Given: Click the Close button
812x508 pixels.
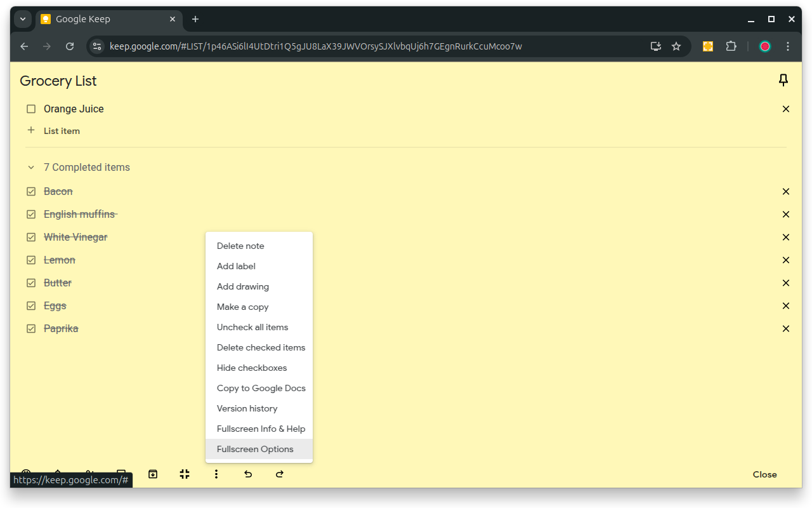Looking at the screenshot, I should (764, 474).
